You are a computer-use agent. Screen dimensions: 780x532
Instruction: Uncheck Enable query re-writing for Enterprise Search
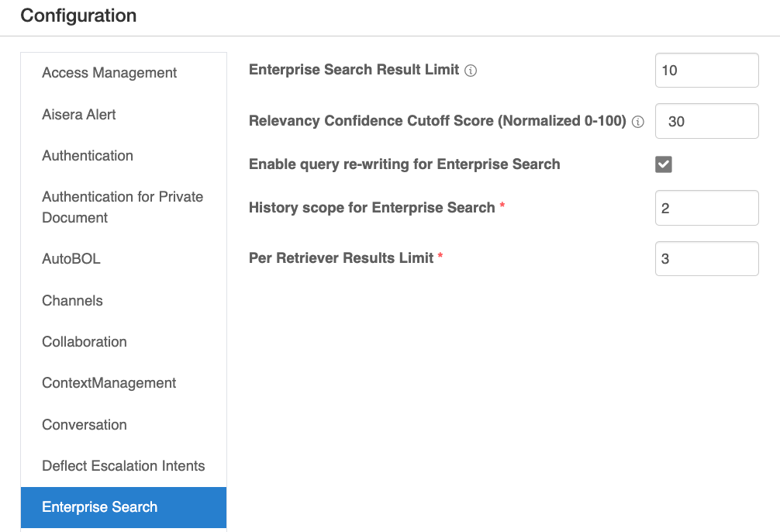[x=664, y=164]
